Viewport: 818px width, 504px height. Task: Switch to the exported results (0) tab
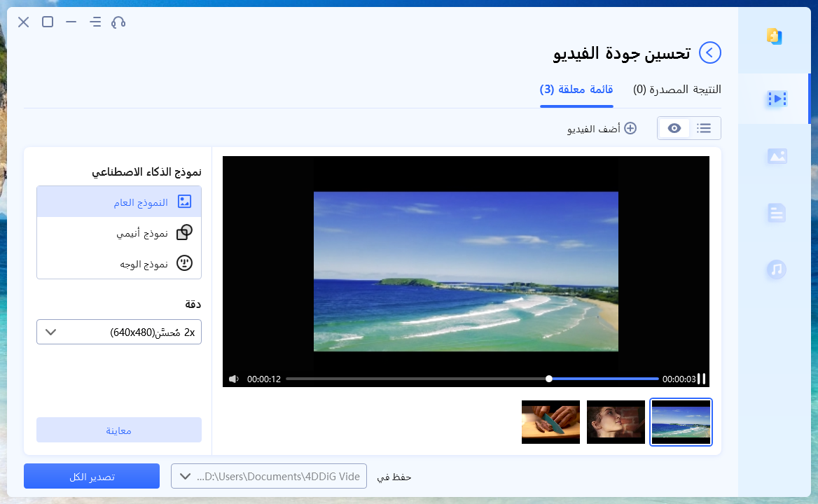pyautogui.click(x=677, y=90)
